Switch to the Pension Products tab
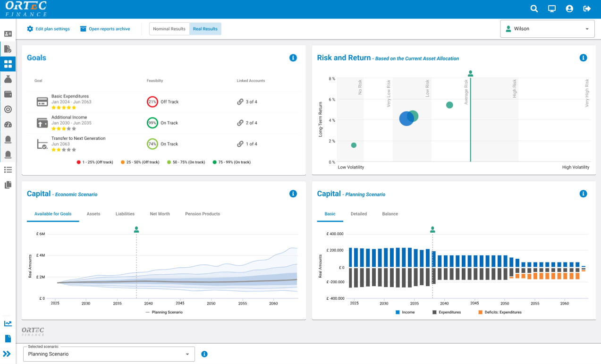This screenshot has width=601, height=364. tap(203, 214)
